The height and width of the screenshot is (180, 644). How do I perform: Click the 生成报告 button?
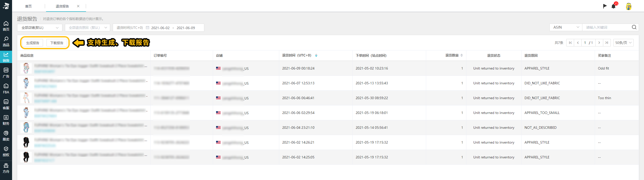(33, 43)
